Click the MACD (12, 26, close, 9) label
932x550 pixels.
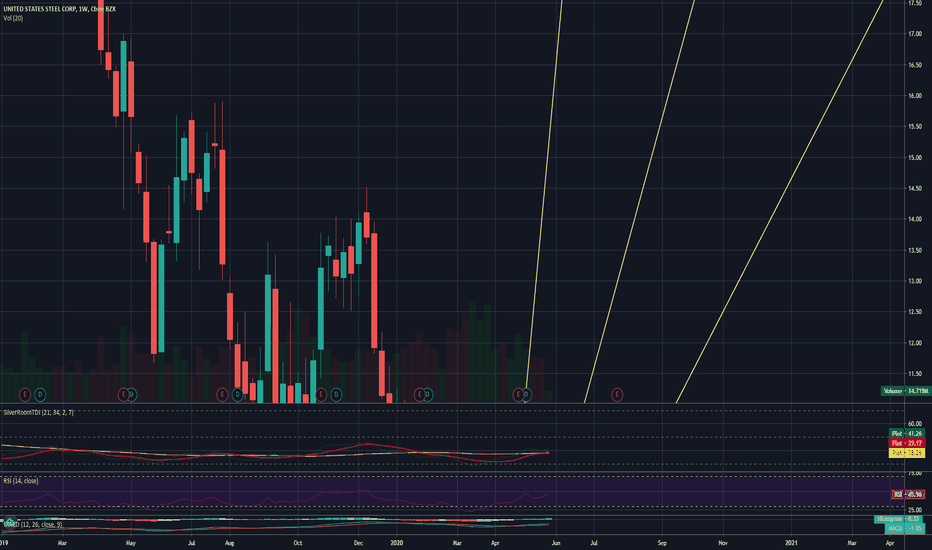[34, 524]
